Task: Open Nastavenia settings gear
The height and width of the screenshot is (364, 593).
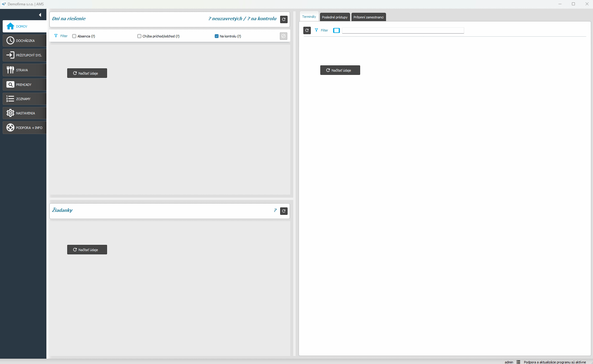Action: click(x=25, y=113)
